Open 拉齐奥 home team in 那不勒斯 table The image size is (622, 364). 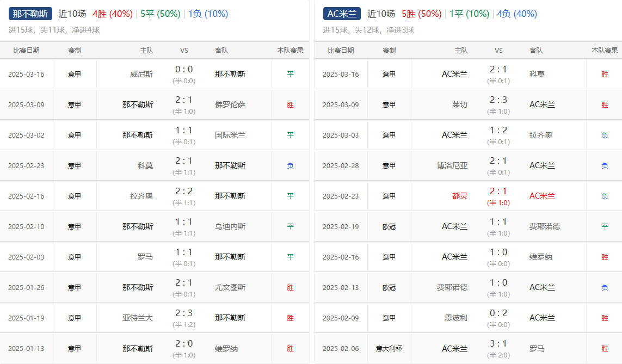tap(141, 196)
